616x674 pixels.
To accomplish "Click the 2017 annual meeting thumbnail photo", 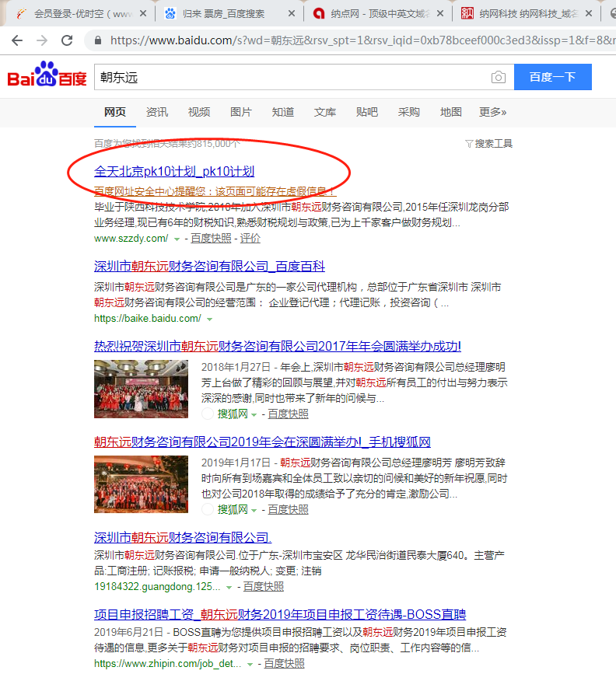I will pyautogui.click(x=140, y=387).
